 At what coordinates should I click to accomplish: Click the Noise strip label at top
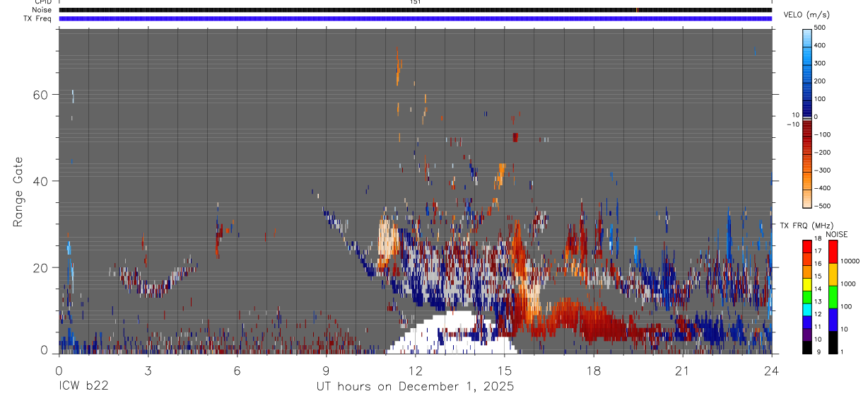pyautogui.click(x=42, y=10)
